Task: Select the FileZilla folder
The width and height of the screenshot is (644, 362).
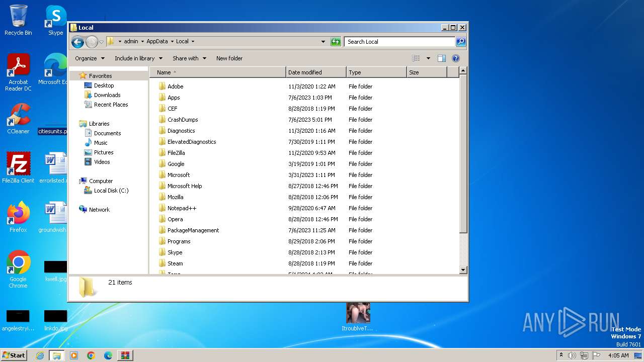Action: [176, 153]
